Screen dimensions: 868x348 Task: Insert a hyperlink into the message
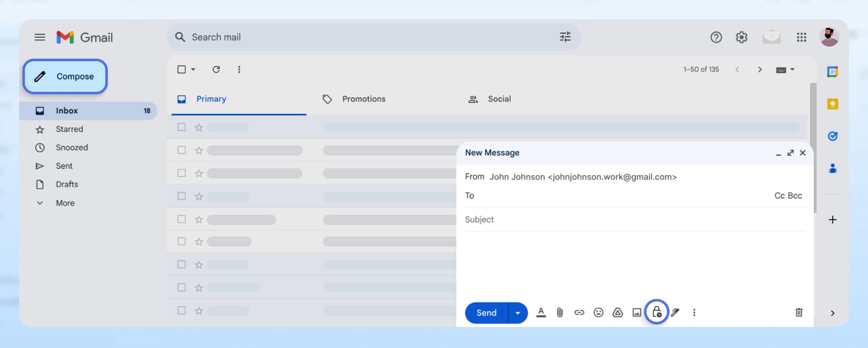click(579, 312)
